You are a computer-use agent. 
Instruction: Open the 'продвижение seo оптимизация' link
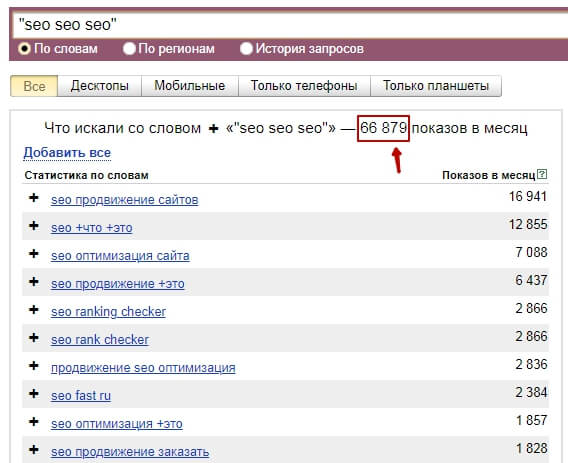[x=143, y=367]
